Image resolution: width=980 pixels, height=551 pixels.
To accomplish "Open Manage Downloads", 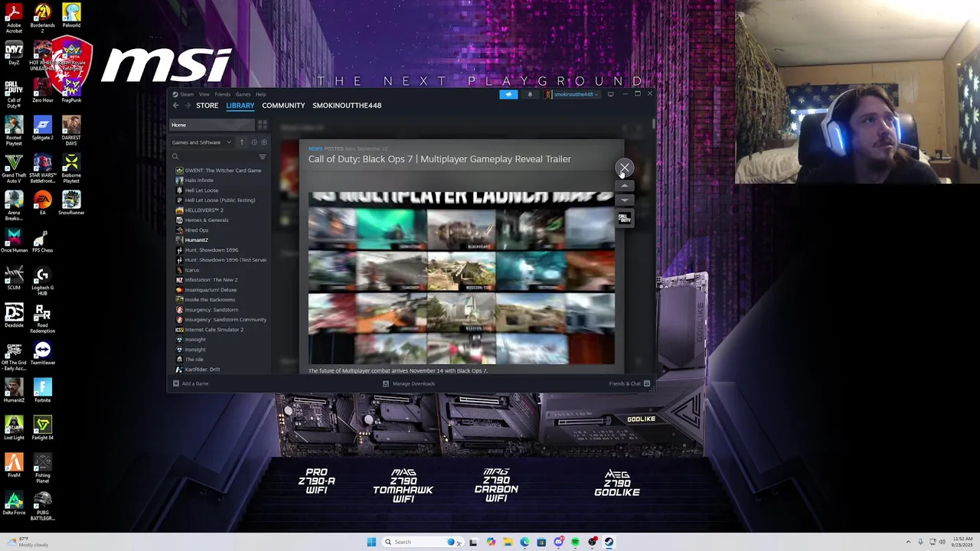I will click(409, 383).
